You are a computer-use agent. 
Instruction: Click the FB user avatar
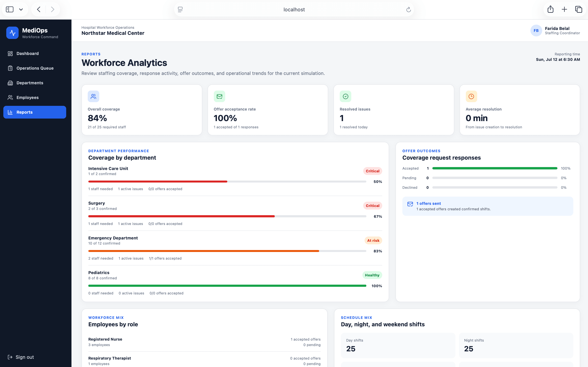pos(536,31)
